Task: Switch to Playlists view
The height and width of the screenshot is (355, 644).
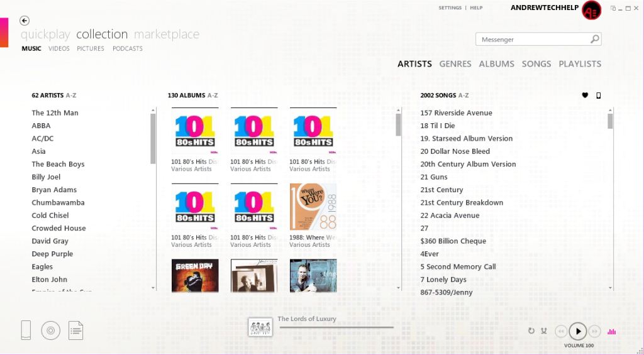Action: pos(579,63)
